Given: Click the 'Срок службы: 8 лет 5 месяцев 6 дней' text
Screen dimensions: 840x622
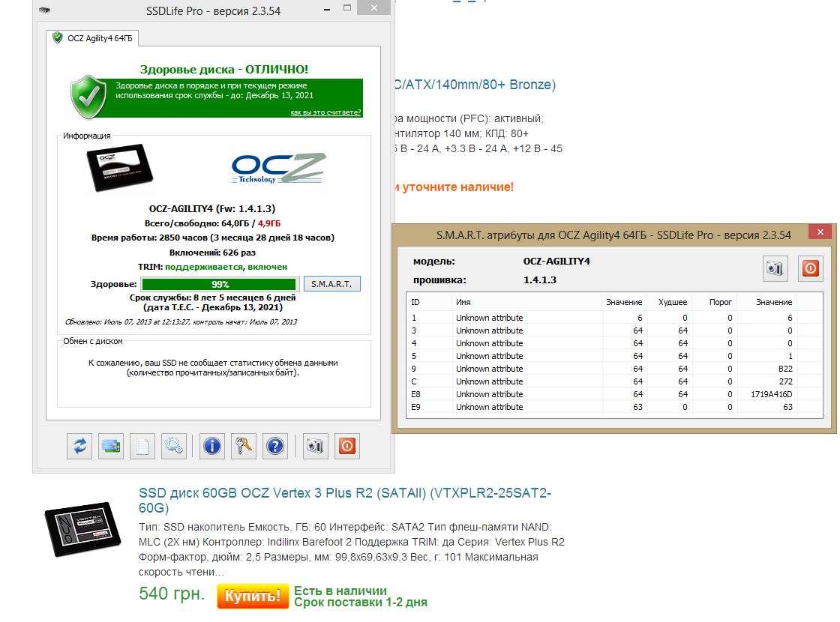Looking at the screenshot, I should point(213,298).
